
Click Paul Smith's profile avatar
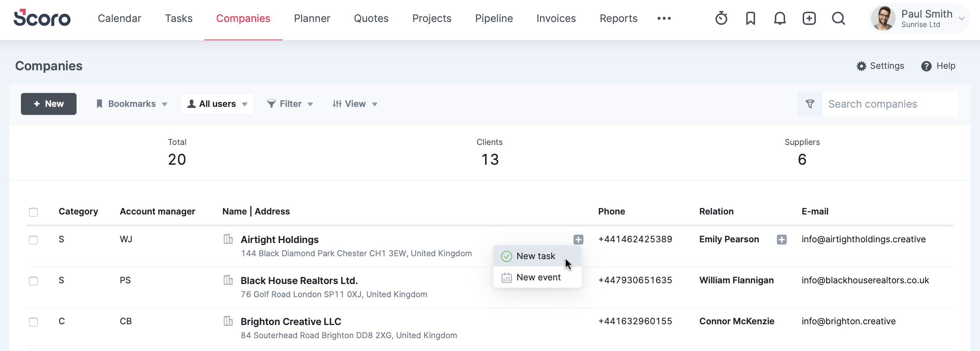883,18
